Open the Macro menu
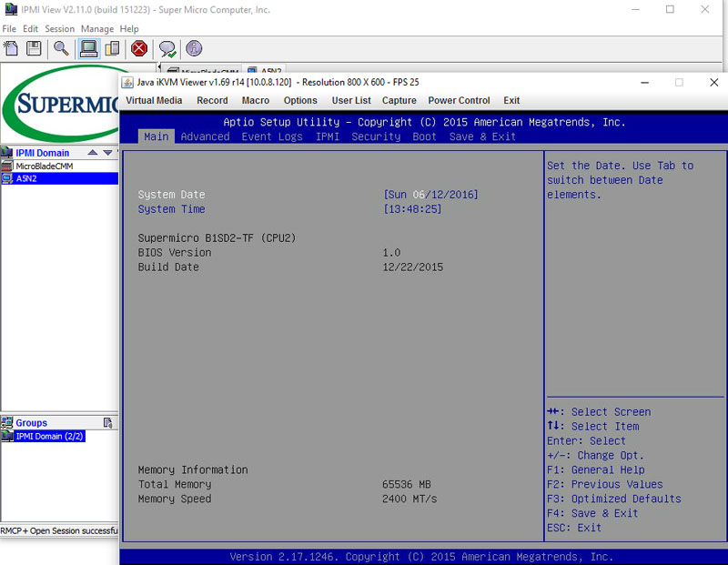The width and height of the screenshot is (728, 565). (256, 100)
